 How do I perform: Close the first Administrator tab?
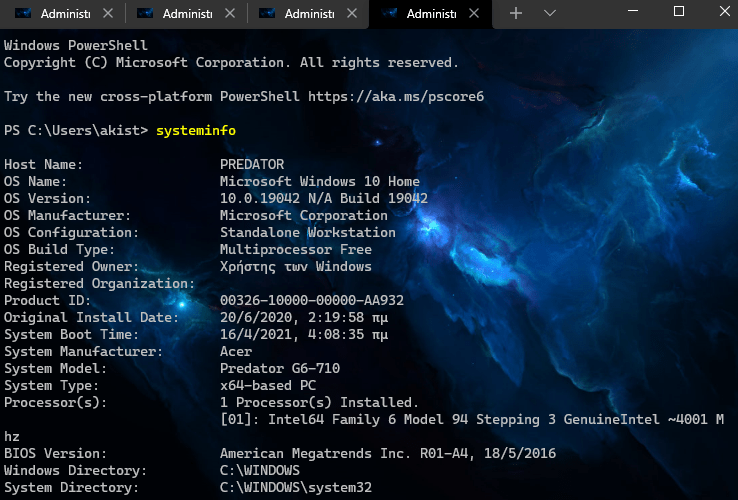[106, 14]
